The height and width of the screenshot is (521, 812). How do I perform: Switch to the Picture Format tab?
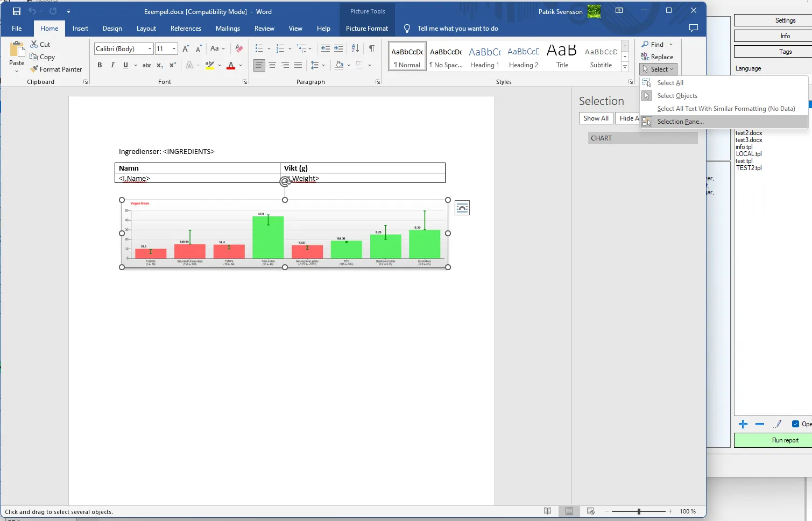click(x=367, y=29)
